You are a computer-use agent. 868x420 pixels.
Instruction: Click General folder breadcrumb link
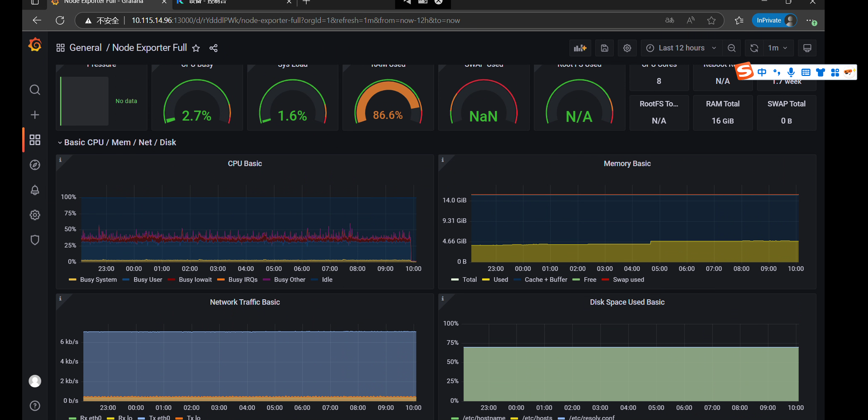pyautogui.click(x=85, y=48)
